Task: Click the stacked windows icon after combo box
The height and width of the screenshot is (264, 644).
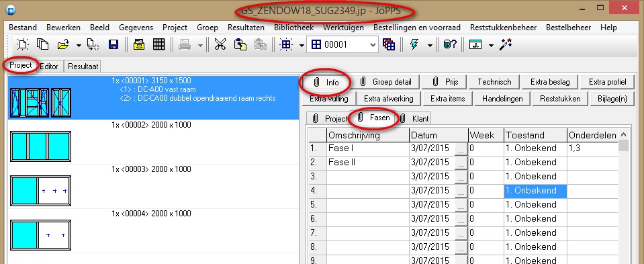Action: click(389, 44)
